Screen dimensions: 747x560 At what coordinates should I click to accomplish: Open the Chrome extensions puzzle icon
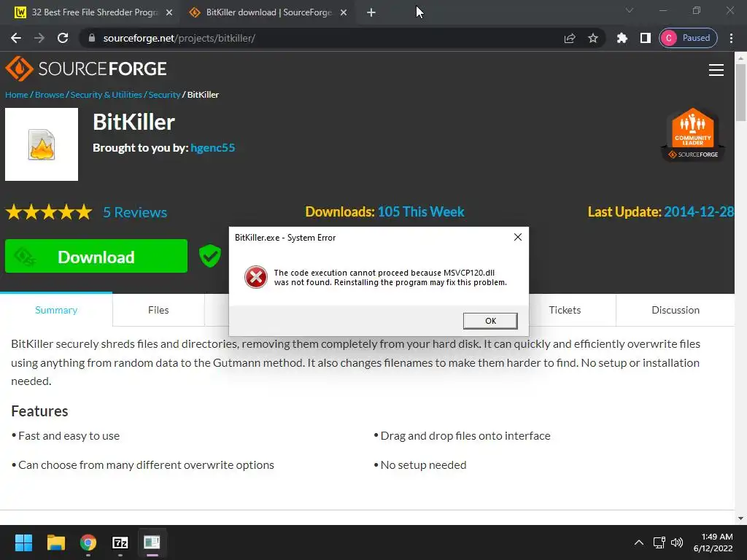coord(622,38)
